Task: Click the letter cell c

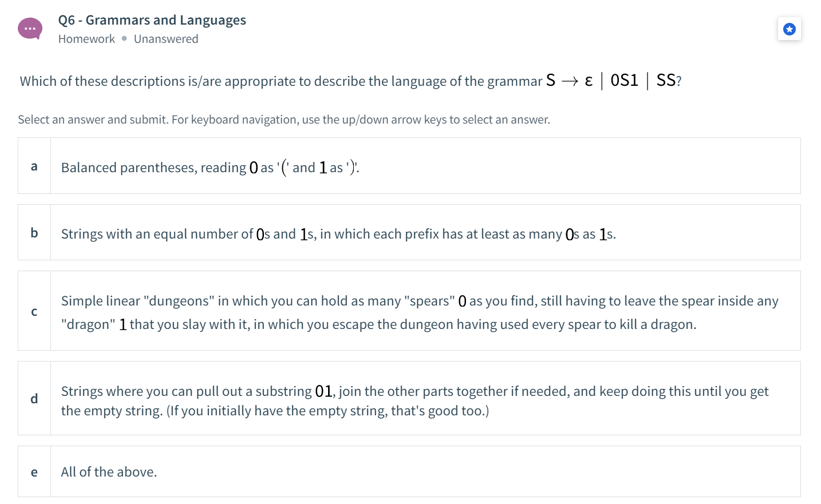Action: [34, 311]
